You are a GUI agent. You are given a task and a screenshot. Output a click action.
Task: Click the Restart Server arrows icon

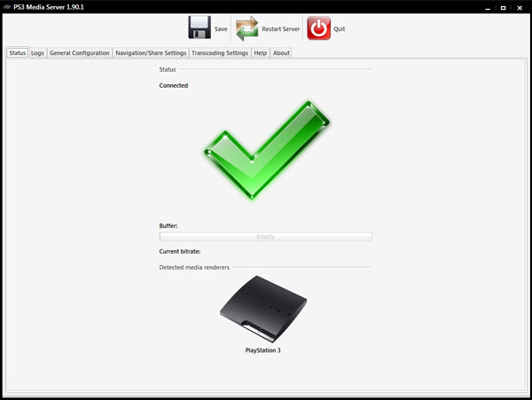coord(246,28)
